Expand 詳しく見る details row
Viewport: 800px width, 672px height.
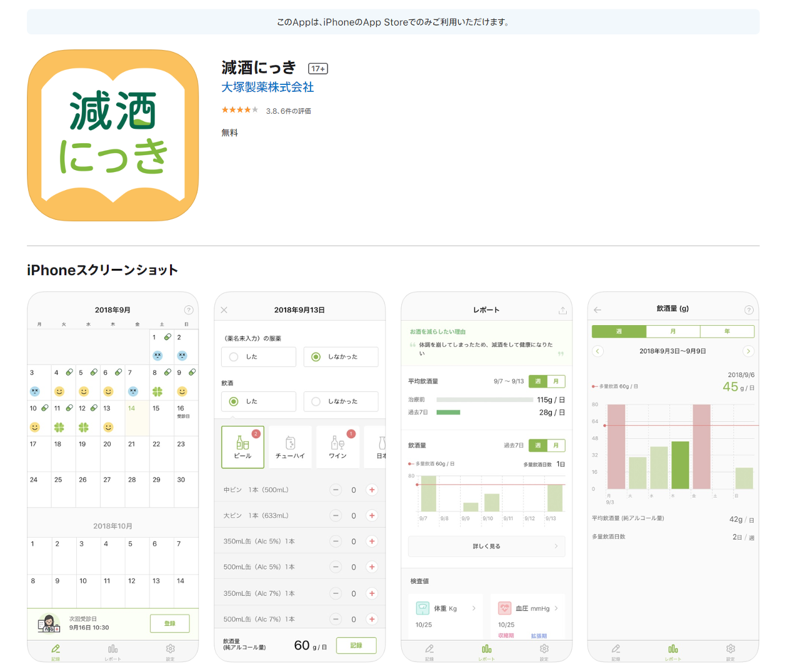(487, 546)
